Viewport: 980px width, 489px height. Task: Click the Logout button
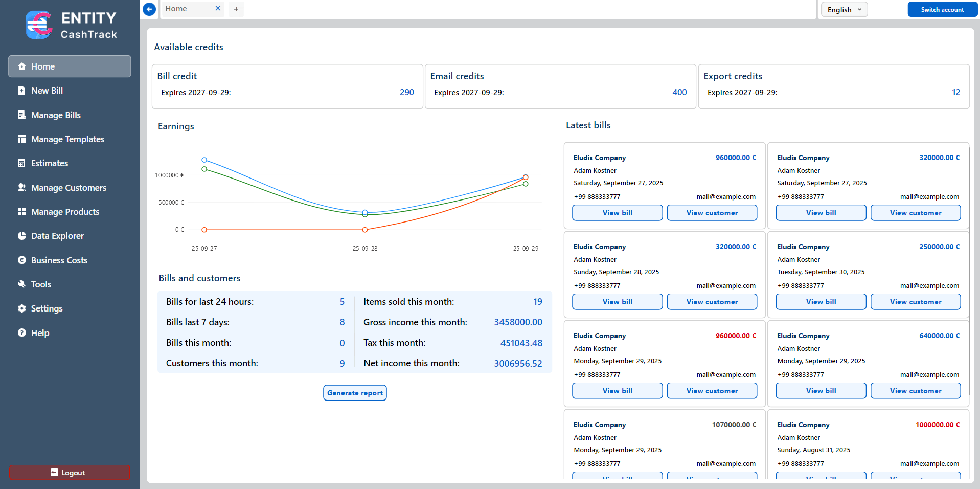[x=70, y=473]
